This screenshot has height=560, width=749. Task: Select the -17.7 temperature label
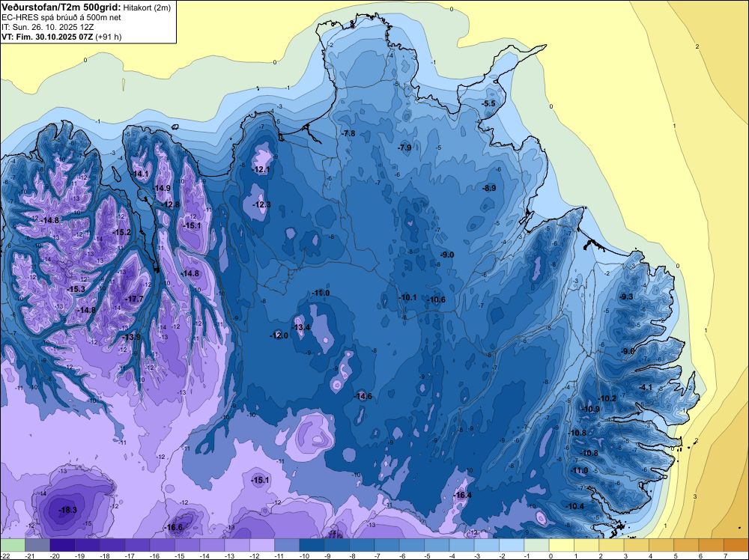pos(134,299)
